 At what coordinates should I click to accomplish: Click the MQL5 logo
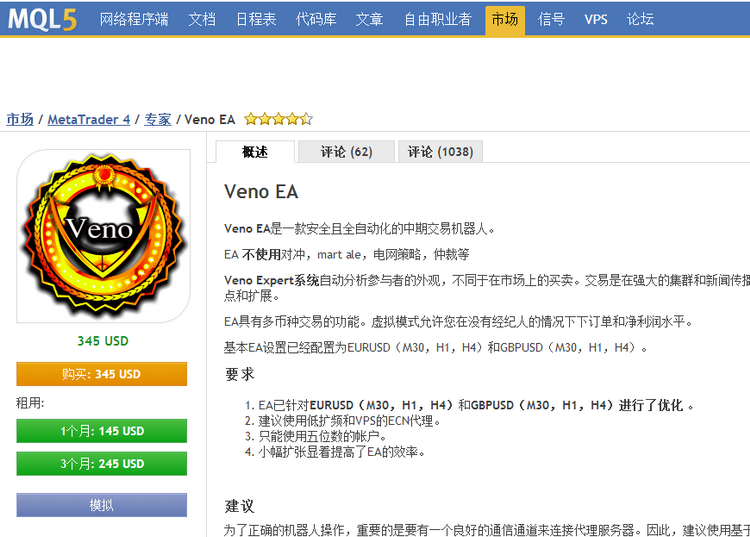pos(42,20)
